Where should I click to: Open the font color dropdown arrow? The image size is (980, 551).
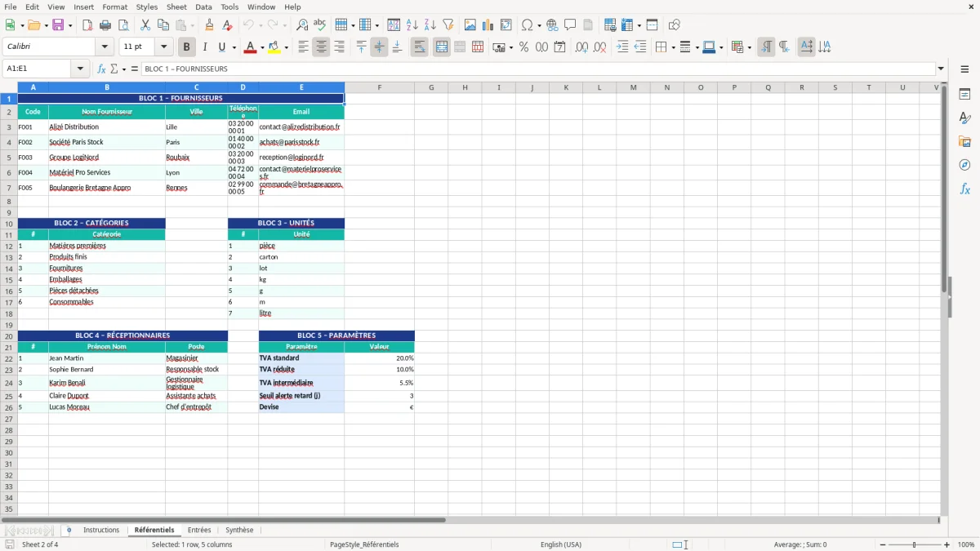pyautogui.click(x=261, y=47)
